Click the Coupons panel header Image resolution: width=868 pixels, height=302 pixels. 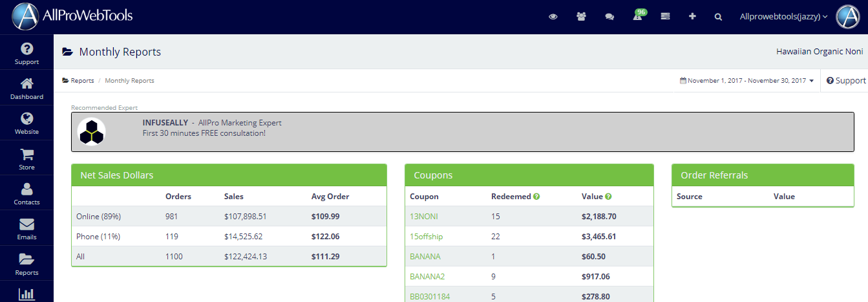(529, 175)
